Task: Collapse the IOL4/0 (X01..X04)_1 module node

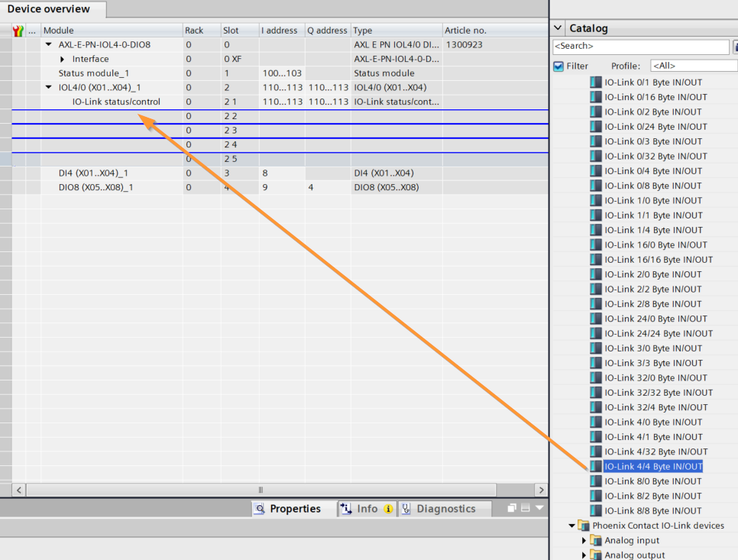Action: [49, 88]
